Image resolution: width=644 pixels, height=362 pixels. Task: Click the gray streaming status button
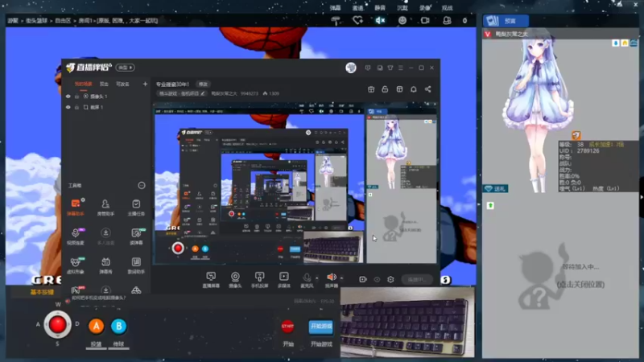pos(417,279)
